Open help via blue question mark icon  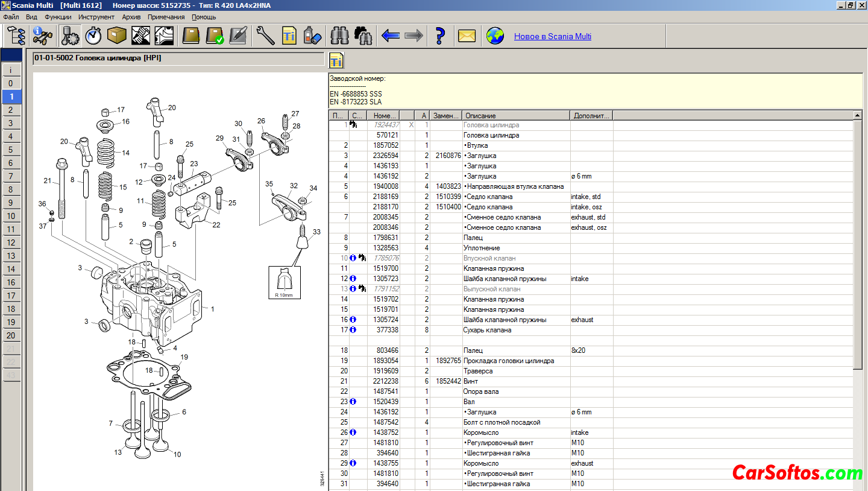pos(440,36)
